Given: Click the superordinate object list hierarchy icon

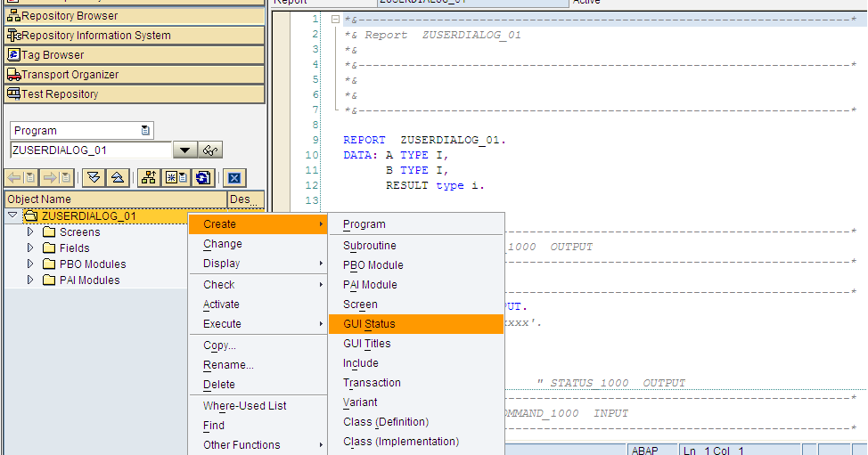Looking at the screenshot, I should click(x=148, y=177).
